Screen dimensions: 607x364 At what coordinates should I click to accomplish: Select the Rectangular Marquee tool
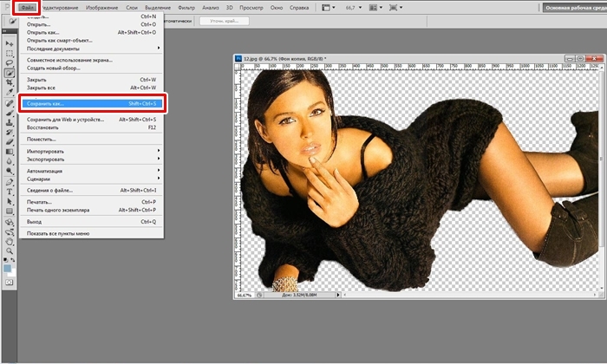(x=10, y=52)
